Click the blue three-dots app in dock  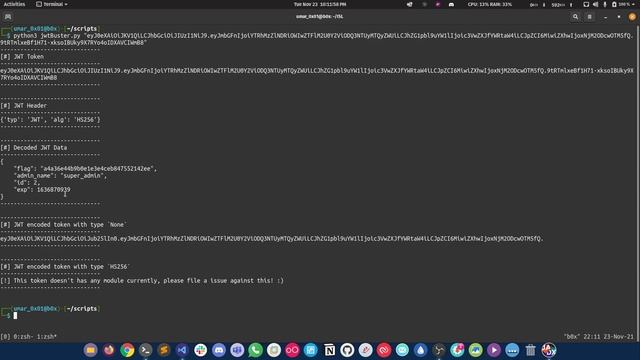point(512,350)
